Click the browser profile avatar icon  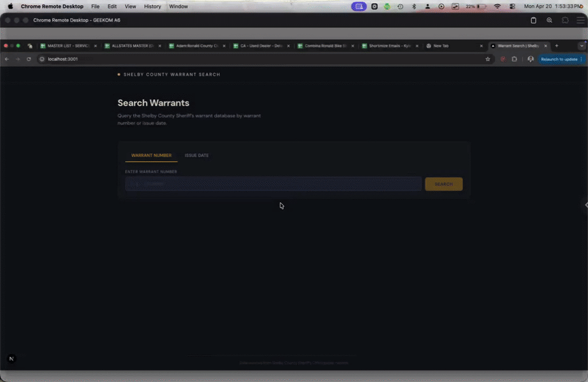(530, 59)
